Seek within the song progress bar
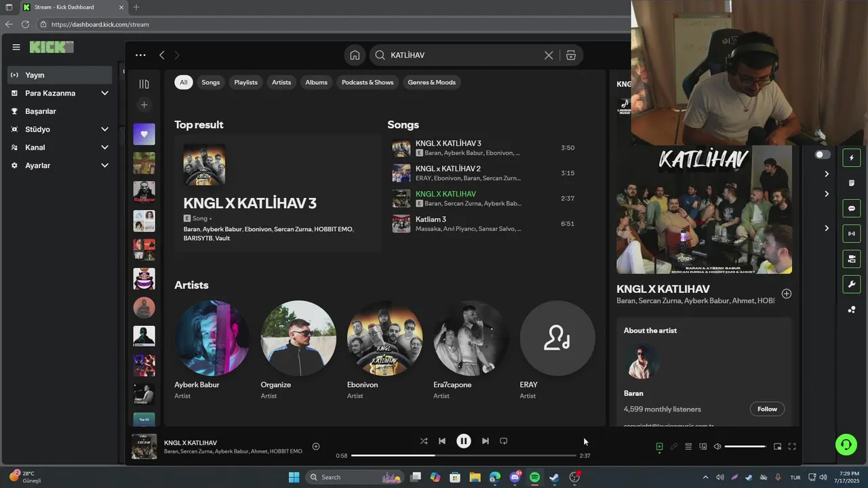Image resolution: width=868 pixels, height=488 pixels. 462,455
